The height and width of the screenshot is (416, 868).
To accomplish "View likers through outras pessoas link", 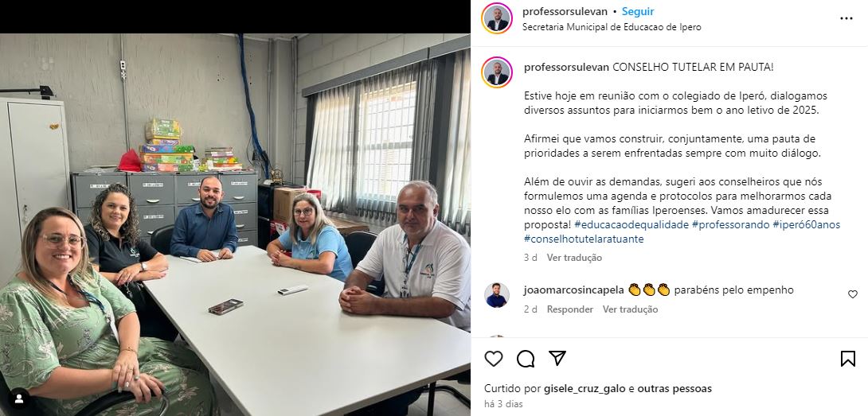I will pyautogui.click(x=674, y=389).
